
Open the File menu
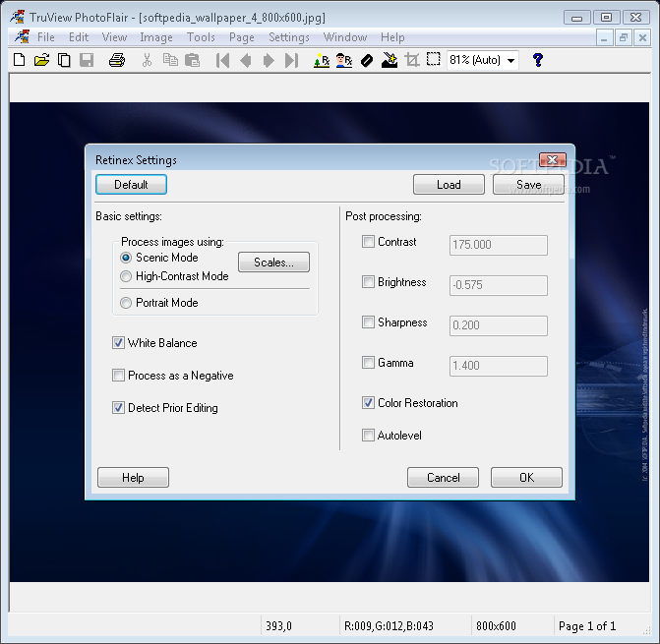[x=46, y=37]
